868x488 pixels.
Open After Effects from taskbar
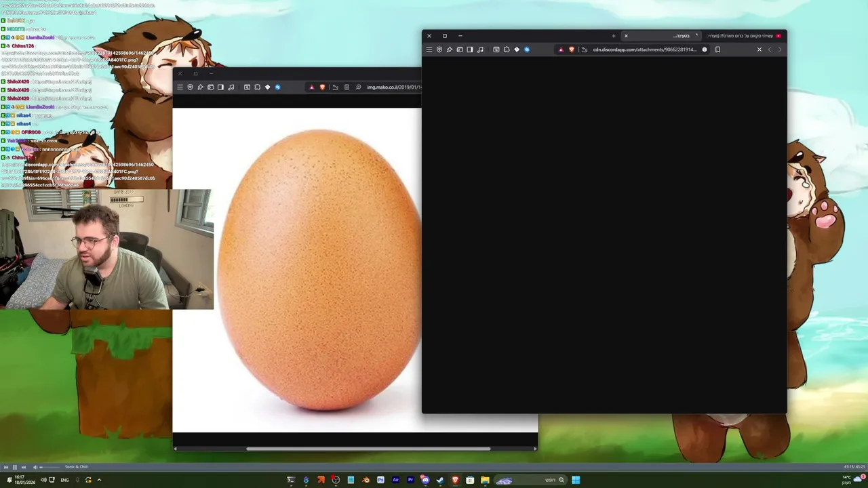pyautogui.click(x=395, y=480)
